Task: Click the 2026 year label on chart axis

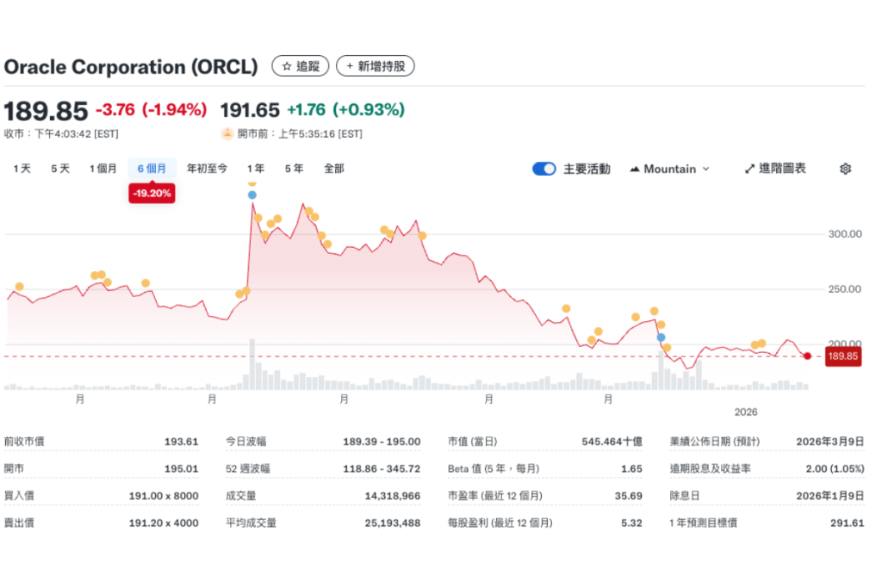Action: tap(746, 412)
